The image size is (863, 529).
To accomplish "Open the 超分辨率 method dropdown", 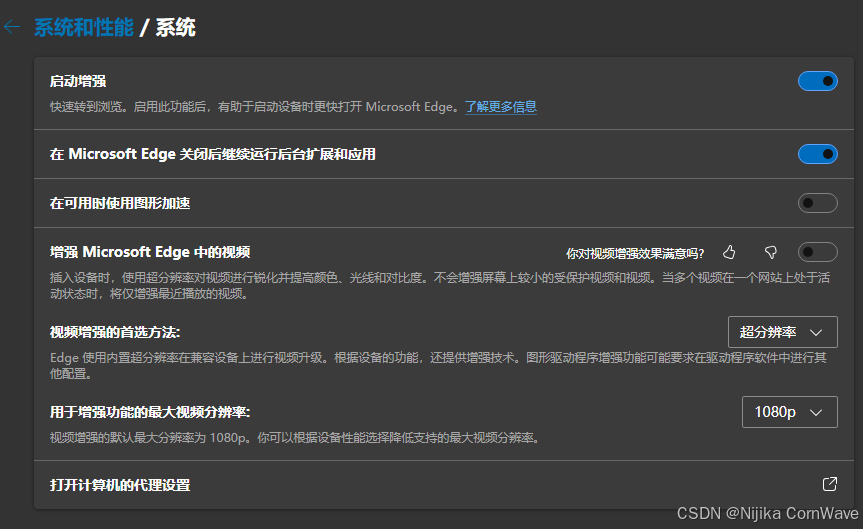I will [783, 332].
